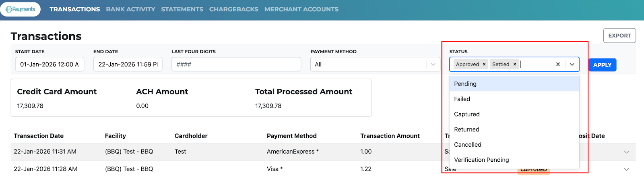This screenshot has height=177, width=644.
Task: Open the Chargebacks tab
Action: tap(233, 9)
